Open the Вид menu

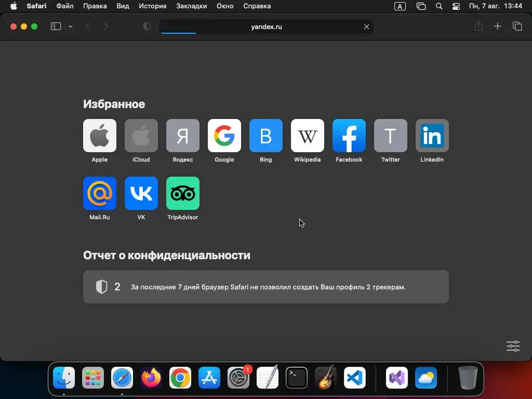[x=123, y=6]
